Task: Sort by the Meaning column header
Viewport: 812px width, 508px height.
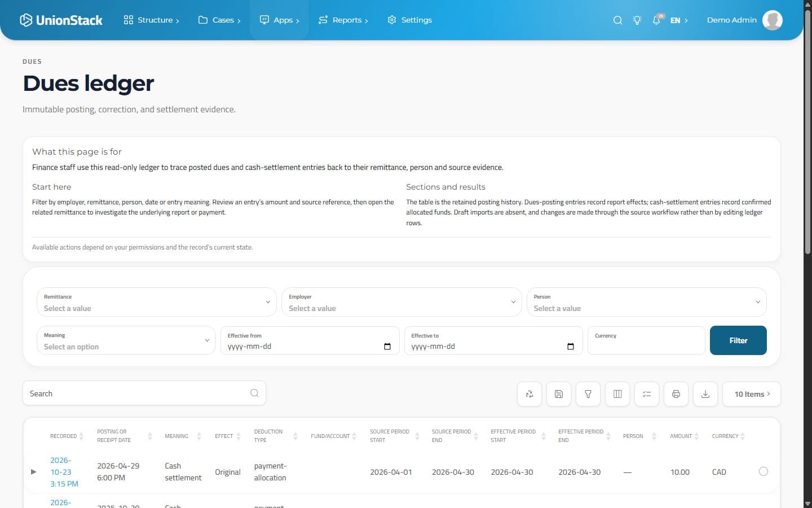Action: [x=183, y=436]
